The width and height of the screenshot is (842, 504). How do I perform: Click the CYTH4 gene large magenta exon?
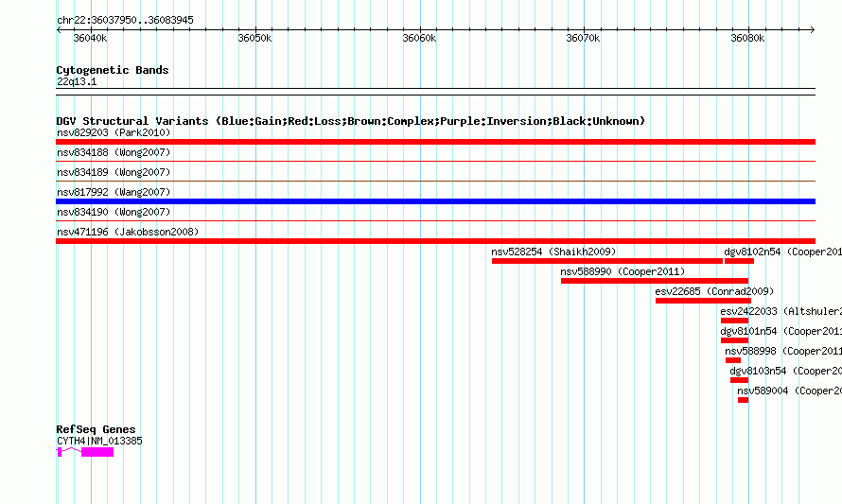97,453
